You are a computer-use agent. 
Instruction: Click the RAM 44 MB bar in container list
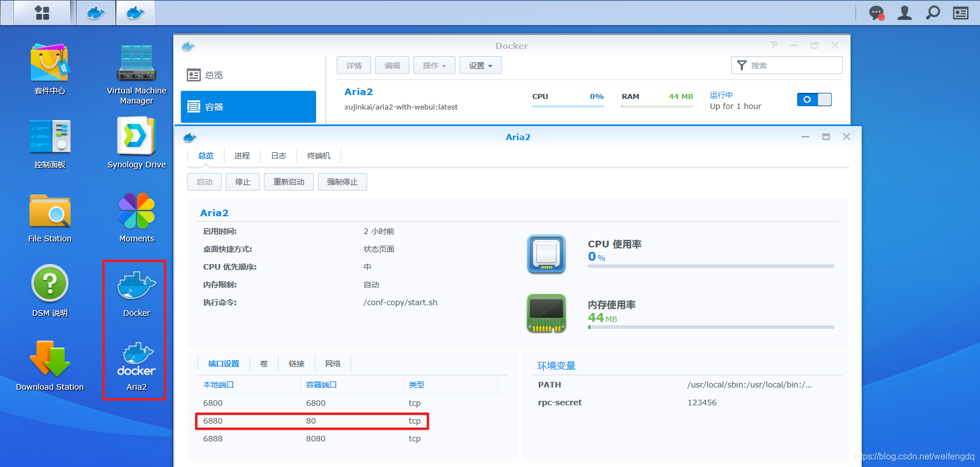657,106
